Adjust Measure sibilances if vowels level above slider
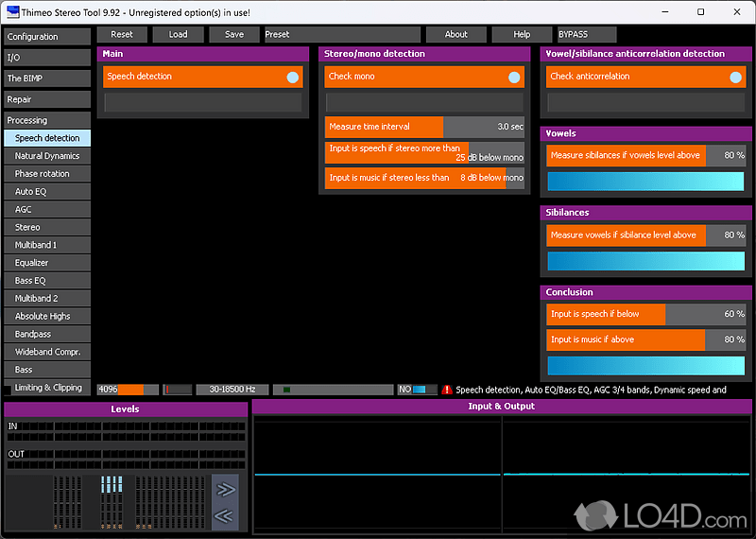This screenshot has height=539, width=756. tap(646, 156)
